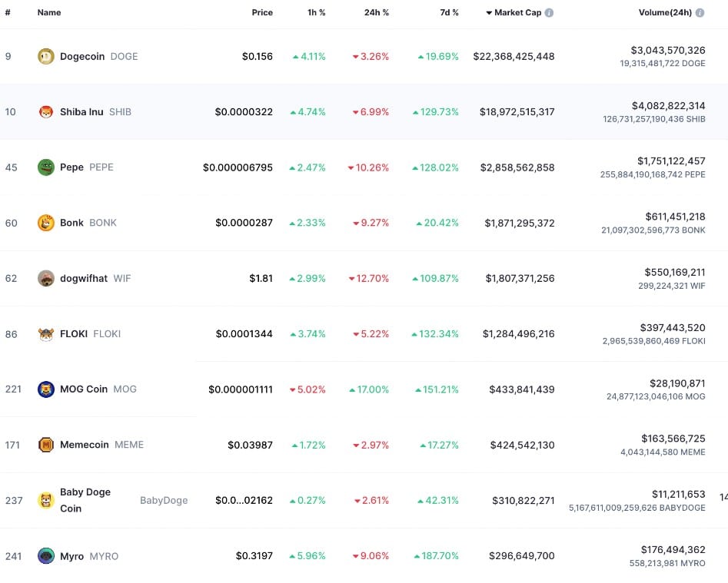Sort by Name column header
The height and width of the screenshot is (583, 728).
pyautogui.click(x=49, y=13)
